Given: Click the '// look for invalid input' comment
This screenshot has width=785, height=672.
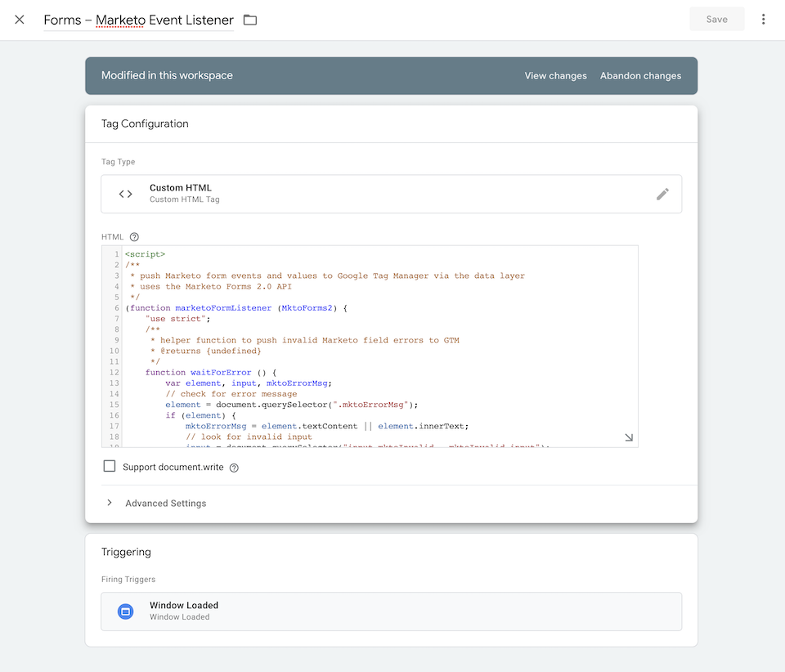Looking at the screenshot, I should (x=249, y=437).
